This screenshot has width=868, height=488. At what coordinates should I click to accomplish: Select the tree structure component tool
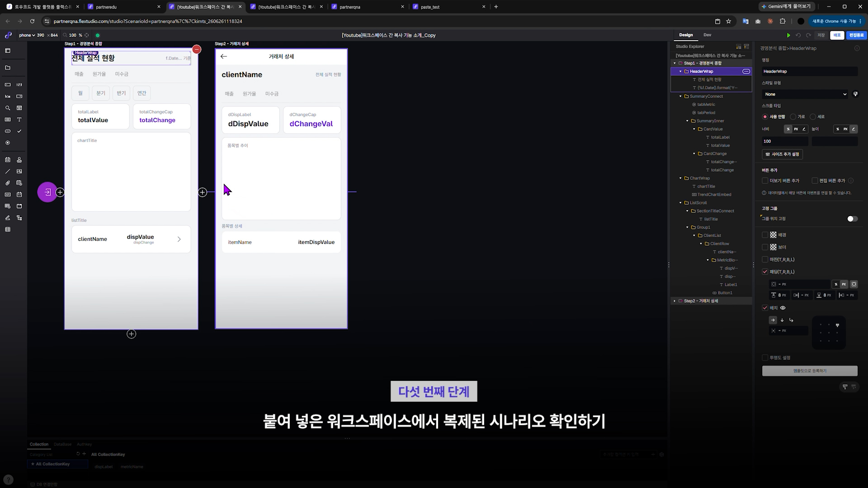(19, 218)
